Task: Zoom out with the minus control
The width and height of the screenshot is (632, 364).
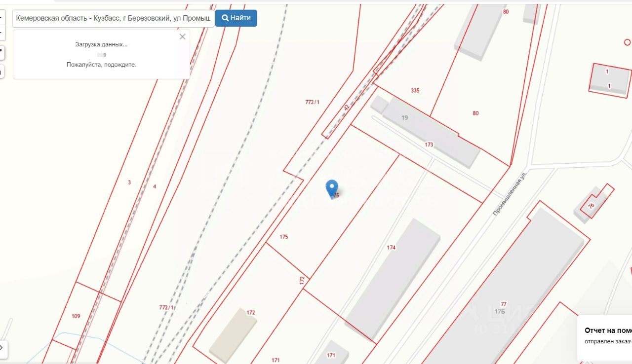Action: pos(1,34)
